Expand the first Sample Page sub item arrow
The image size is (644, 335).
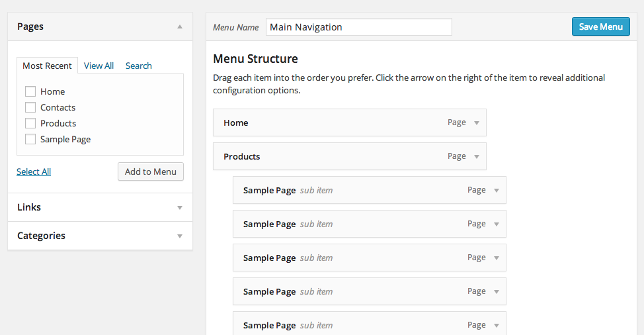(x=497, y=191)
